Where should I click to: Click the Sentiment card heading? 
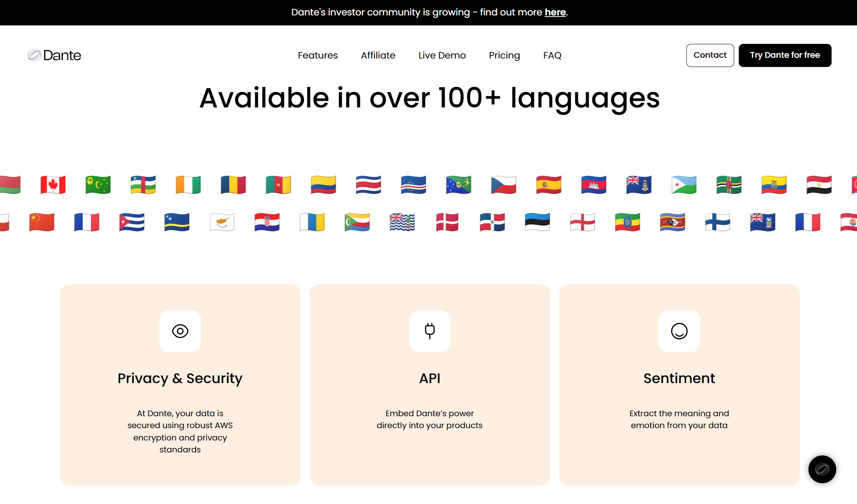[679, 378]
